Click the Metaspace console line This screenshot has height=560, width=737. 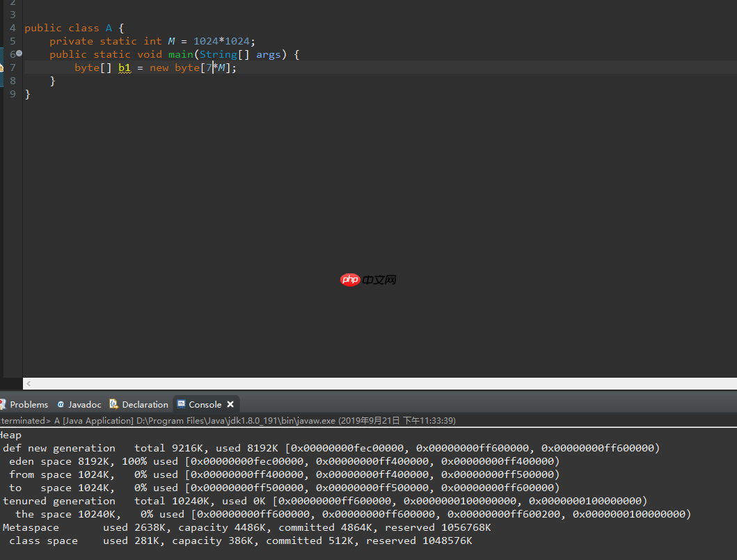(x=247, y=527)
